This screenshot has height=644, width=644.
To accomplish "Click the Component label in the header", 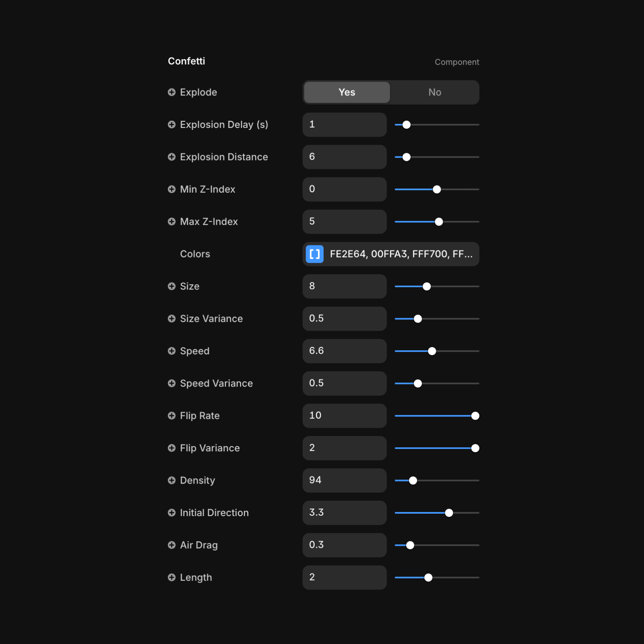I will pyautogui.click(x=457, y=62).
